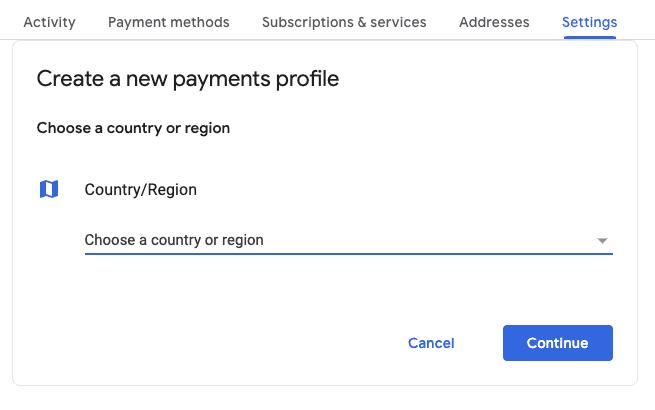This screenshot has height=410, width=655.
Task: Click the blue underline of the country field
Action: [x=348, y=254]
